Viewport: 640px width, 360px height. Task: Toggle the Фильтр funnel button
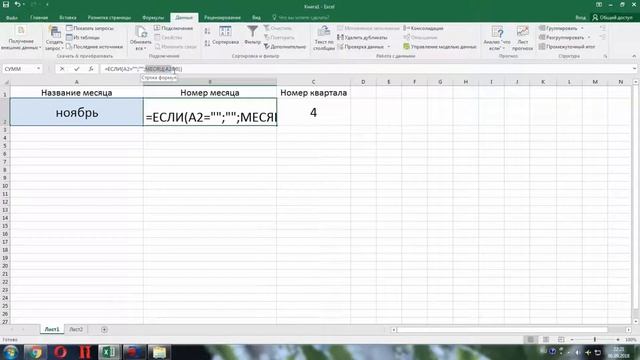(x=252, y=35)
